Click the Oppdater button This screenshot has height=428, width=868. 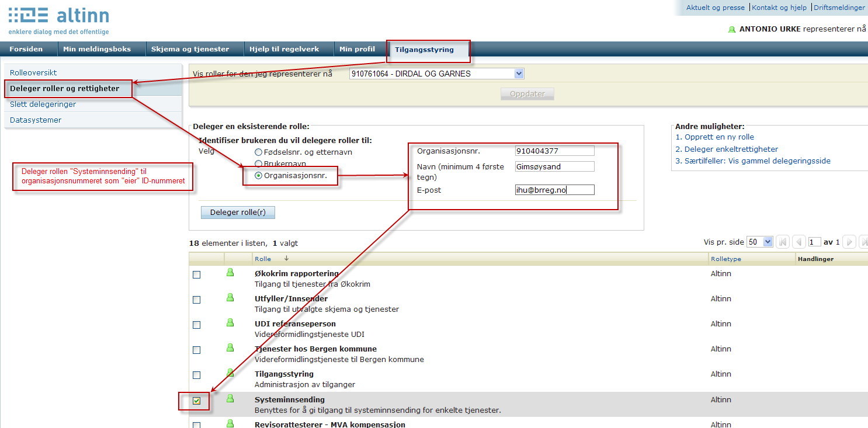coord(527,93)
